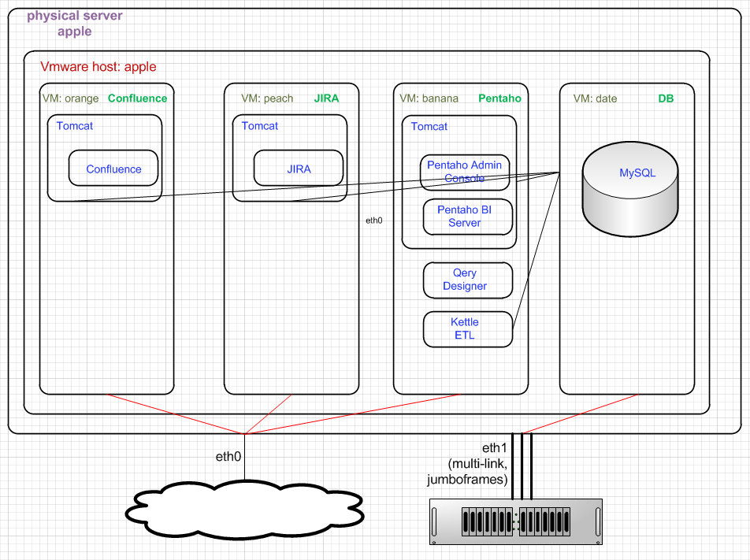Click the "VM: peach" label
Image resolution: width=750 pixels, height=560 pixels.
coord(267,98)
